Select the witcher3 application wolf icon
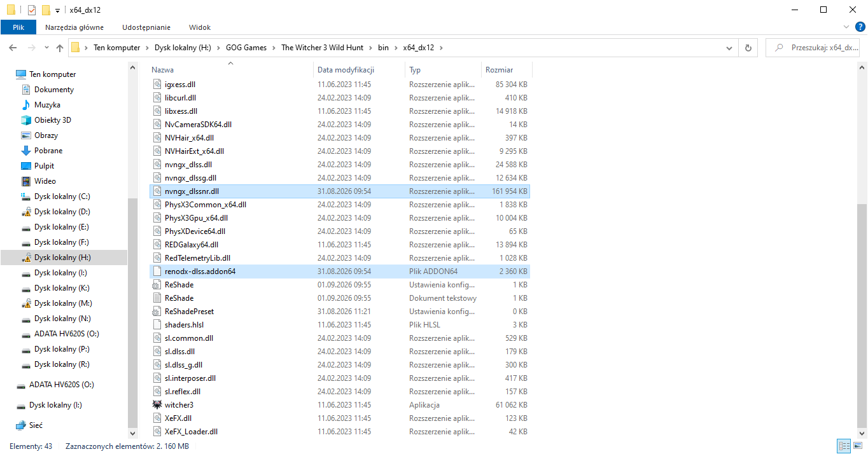This screenshot has width=868, height=454. pos(157,405)
